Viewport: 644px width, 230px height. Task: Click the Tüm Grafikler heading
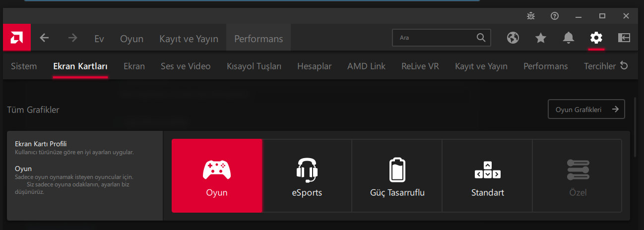tap(33, 110)
